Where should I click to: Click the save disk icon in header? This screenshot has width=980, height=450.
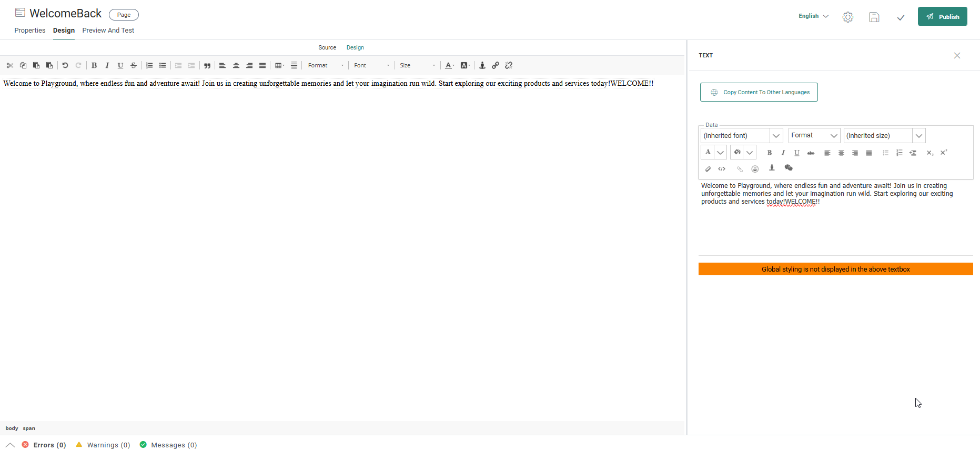point(874,17)
